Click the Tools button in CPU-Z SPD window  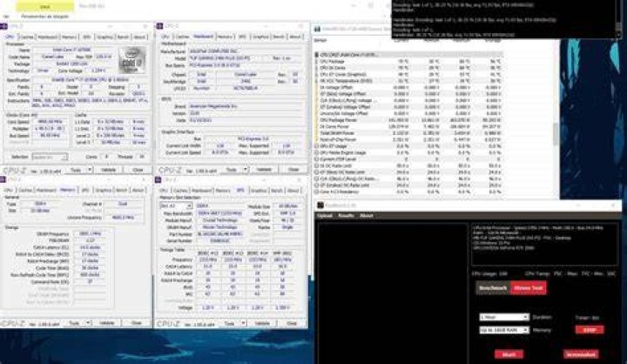point(230,323)
